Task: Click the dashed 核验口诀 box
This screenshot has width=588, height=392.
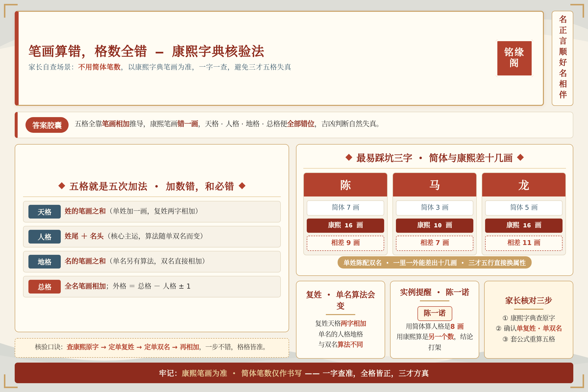Action: pyautogui.click(x=152, y=348)
